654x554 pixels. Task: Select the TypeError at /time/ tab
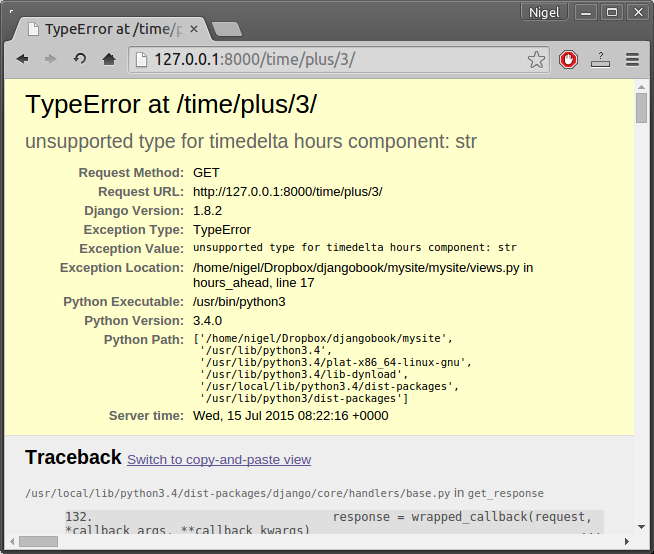(x=113, y=29)
